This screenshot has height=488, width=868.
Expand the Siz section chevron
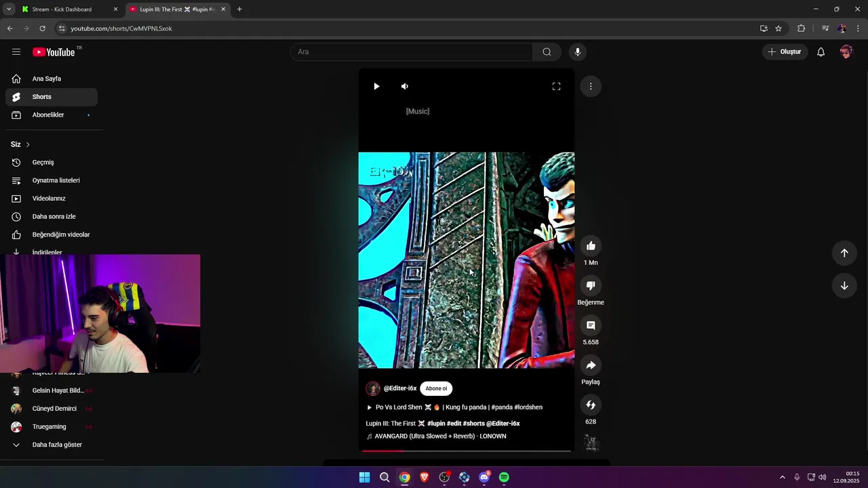(28, 144)
